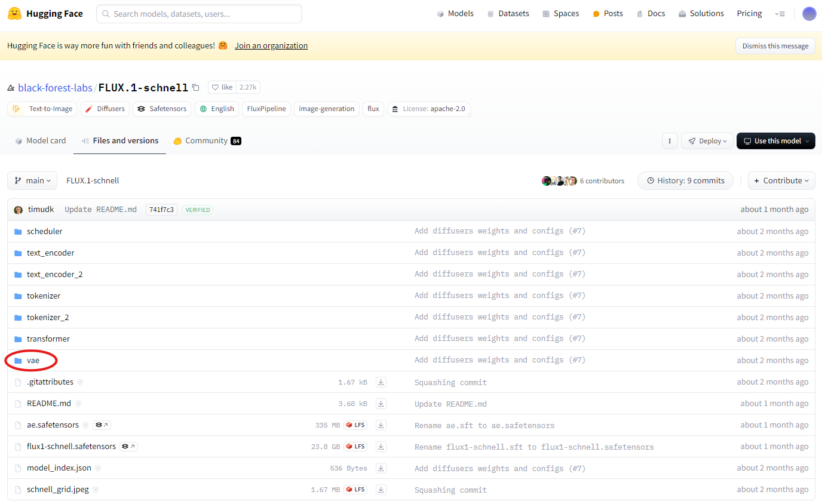Viewport: 822px width, 504px height.
Task: Go to Posts in the top navigation
Action: coord(608,14)
